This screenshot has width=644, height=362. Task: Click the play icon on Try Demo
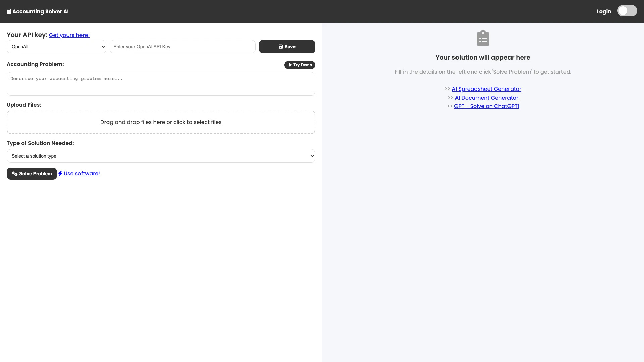[290, 65]
